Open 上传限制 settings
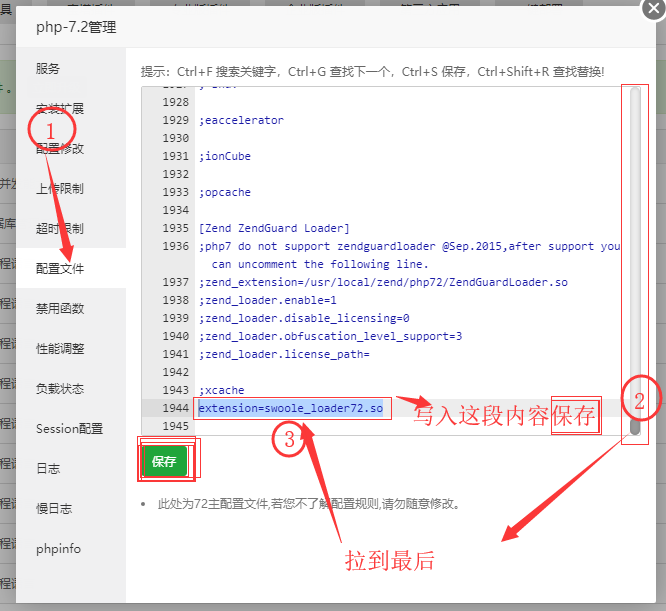Screen dimensions: 666x611 [x=60, y=189]
